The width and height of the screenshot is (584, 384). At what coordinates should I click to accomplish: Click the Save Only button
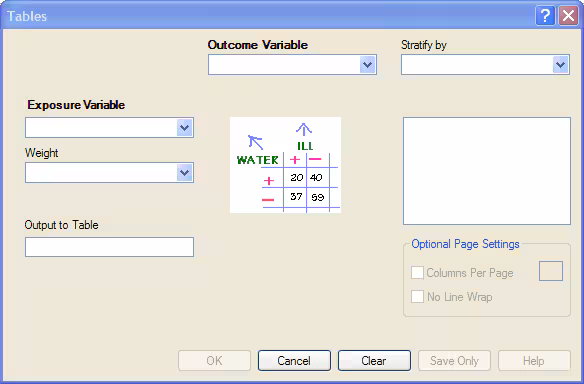[454, 361]
